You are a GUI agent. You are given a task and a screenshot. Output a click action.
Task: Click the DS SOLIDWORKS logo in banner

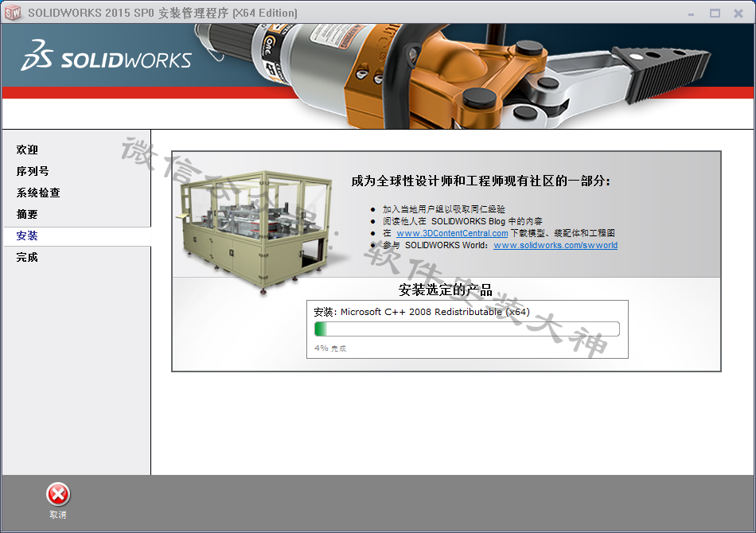tap(106, 56)
